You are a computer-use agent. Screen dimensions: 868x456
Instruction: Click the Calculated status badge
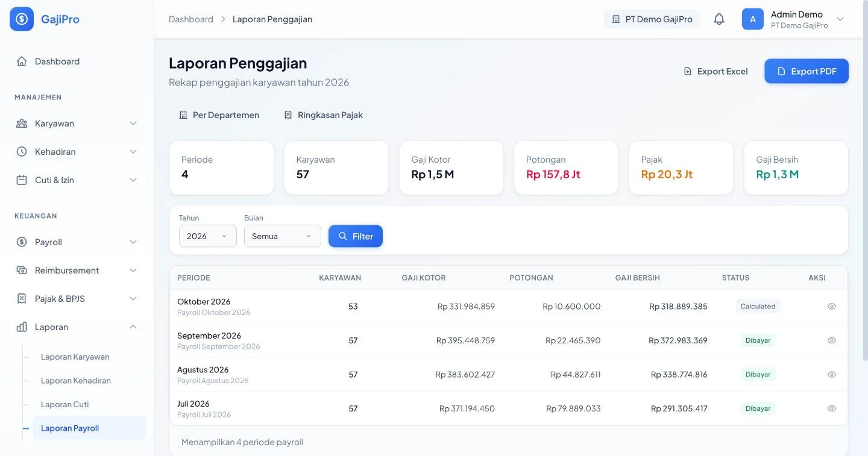tap(758, 307)
